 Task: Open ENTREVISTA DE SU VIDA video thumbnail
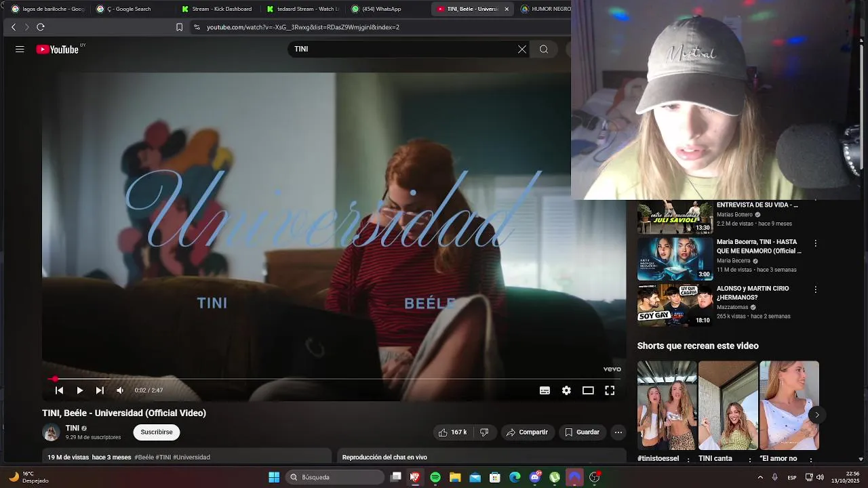click(x=675, y=217)
